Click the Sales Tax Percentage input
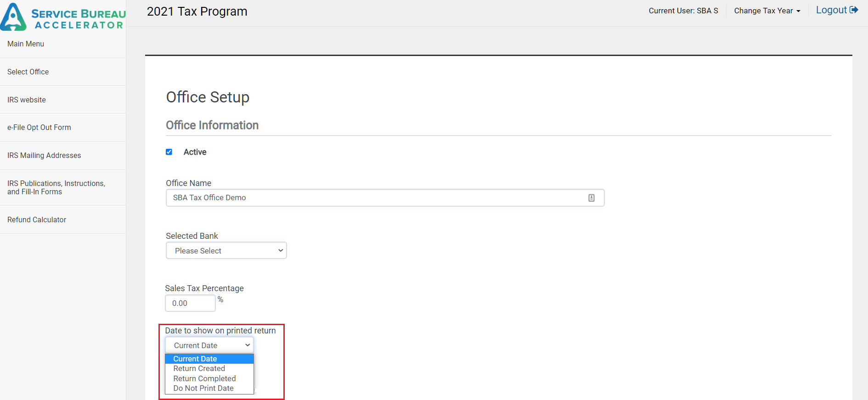This screenshot has width=868, height=400. click(x=190, y=303)
